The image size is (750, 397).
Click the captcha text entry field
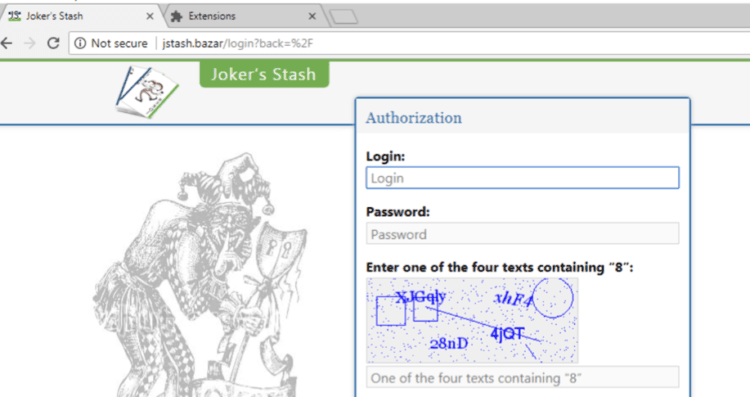pyautogui.click(x=522, y=378)
